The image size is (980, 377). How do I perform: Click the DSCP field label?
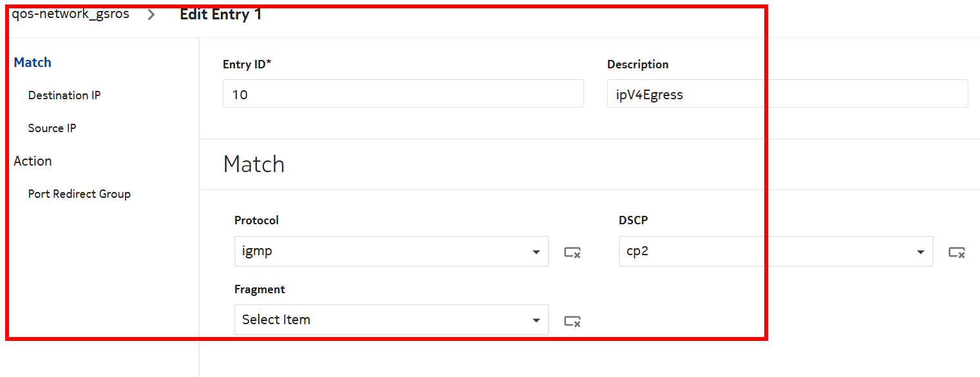tap(633, 220)
